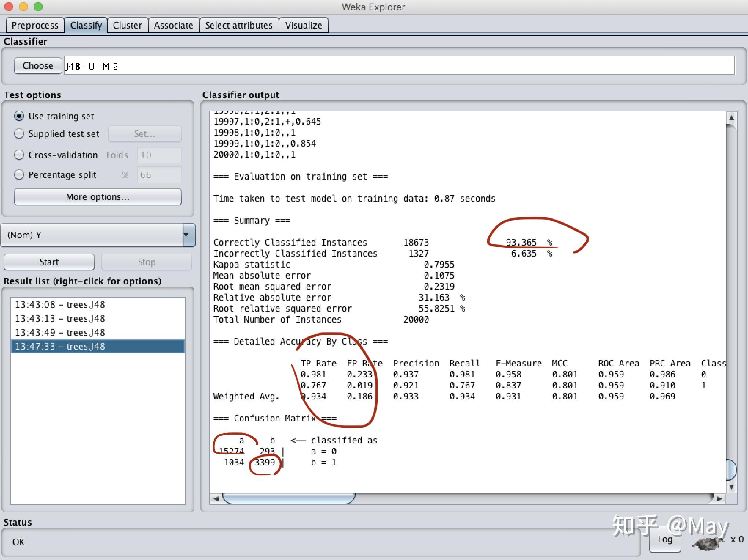748x560 pixels.
Task: Click the horizontal scrollbar left arrow
Action: tap(216, 499)
